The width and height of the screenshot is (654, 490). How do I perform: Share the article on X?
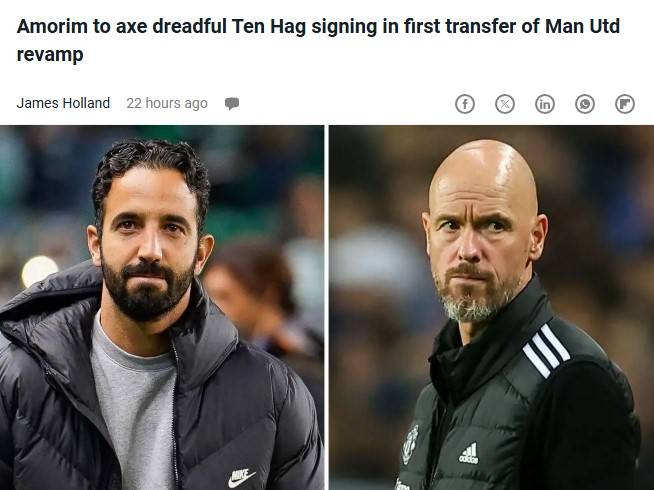coord(505,104)
